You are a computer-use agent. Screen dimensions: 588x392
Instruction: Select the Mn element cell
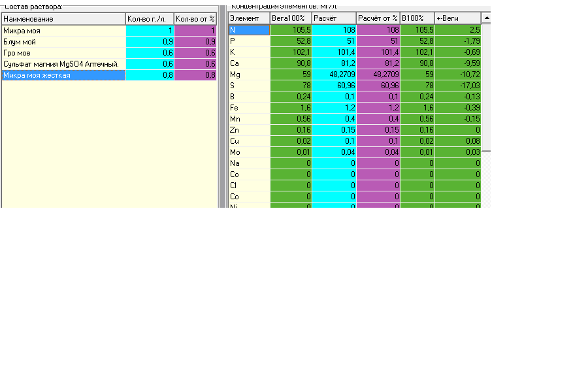click(249, 119)
